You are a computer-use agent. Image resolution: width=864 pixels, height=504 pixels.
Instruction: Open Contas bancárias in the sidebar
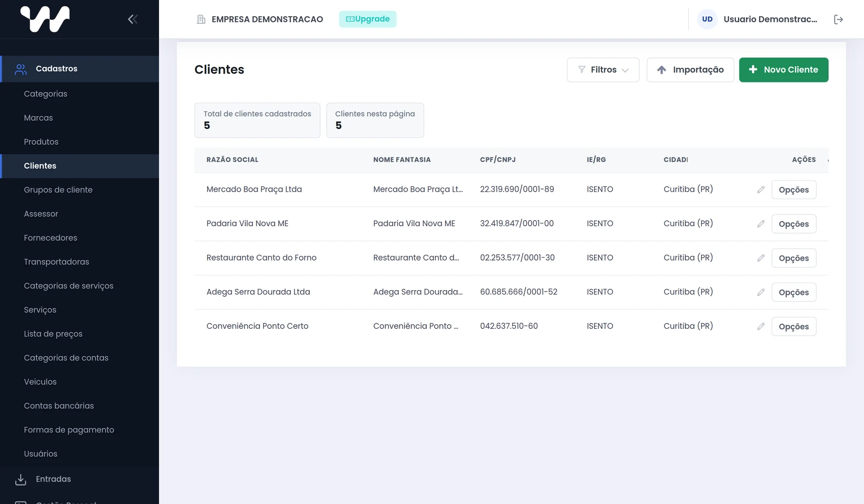click(59, 406)
